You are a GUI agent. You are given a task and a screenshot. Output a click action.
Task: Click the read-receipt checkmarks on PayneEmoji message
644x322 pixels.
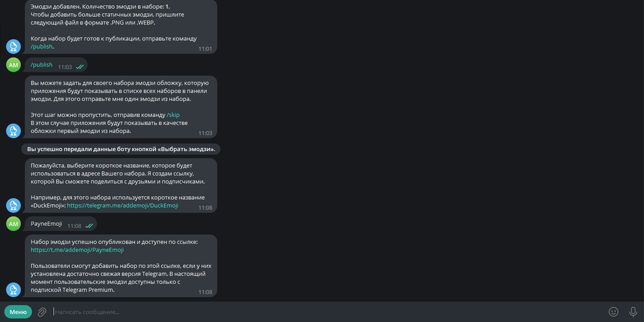[x=89, y=226]
